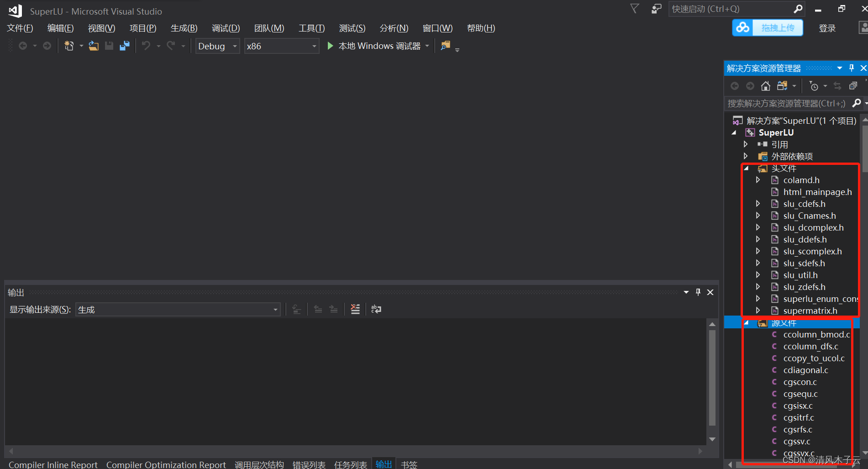Switch to the 任务列表 tab
868x469 pixels.
[351, 464]
